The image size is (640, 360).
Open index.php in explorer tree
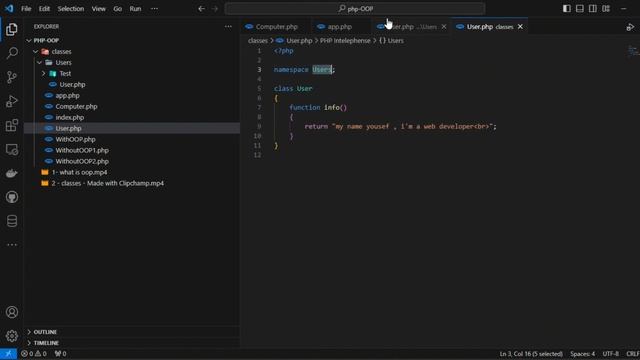pyautogui.click(x=69, y=118)
